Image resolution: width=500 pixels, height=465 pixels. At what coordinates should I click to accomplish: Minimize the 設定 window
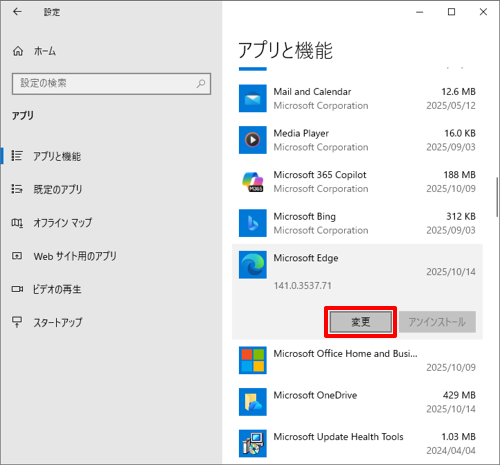click(x=420, y=12)
